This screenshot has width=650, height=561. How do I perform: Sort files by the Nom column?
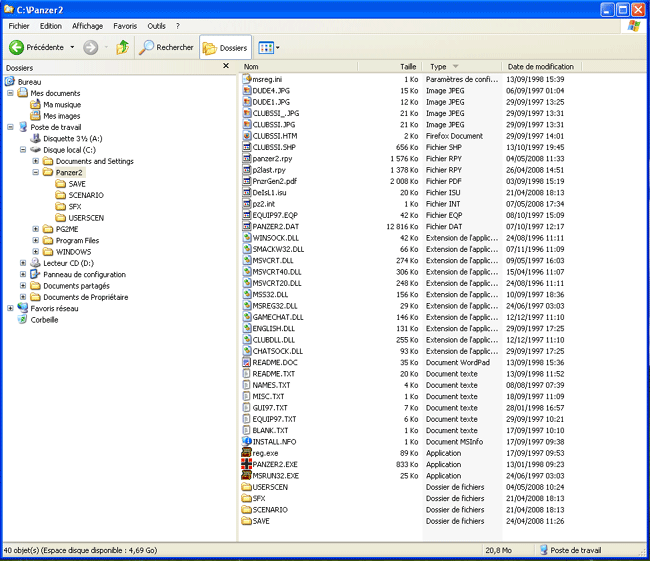coord(298,66)
